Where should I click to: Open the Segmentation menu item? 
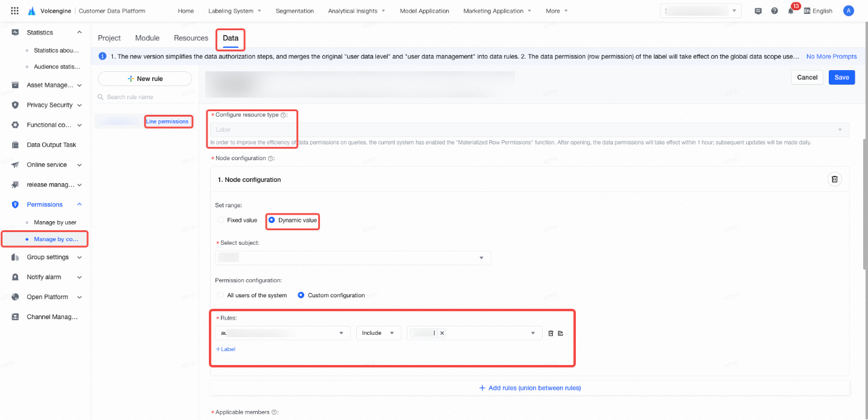pyautogui.click(x=295, y=11)
